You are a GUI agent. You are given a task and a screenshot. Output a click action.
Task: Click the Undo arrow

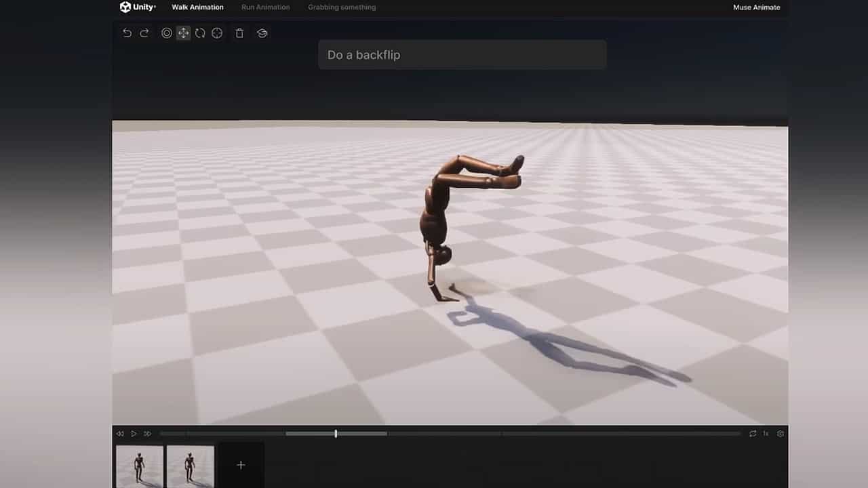127,33
